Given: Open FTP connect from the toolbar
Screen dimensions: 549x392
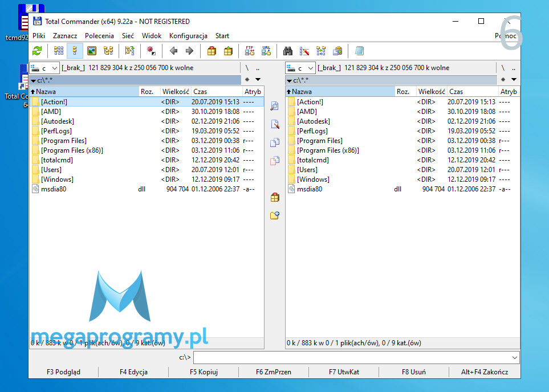Looking at the screenshot, I should (250, 51).
